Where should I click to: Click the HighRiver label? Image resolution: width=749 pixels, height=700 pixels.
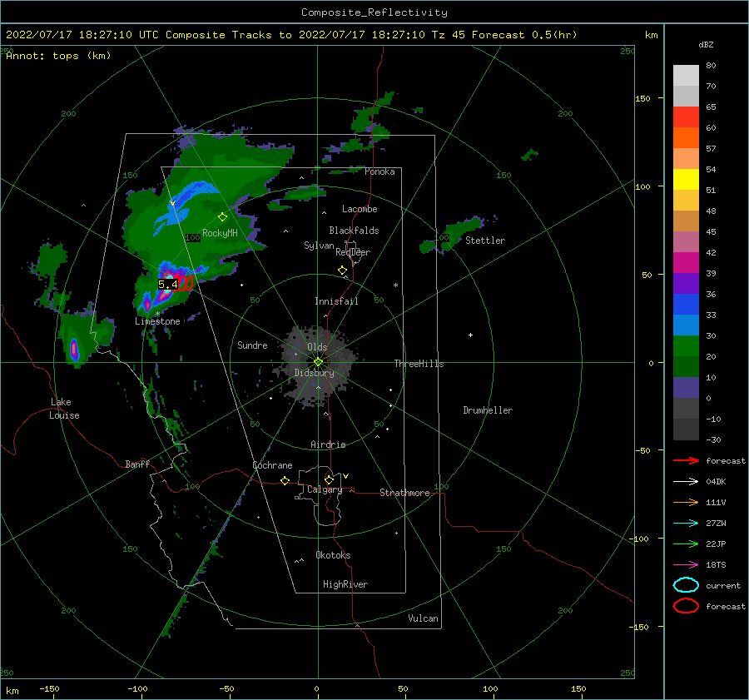(345, 584)
